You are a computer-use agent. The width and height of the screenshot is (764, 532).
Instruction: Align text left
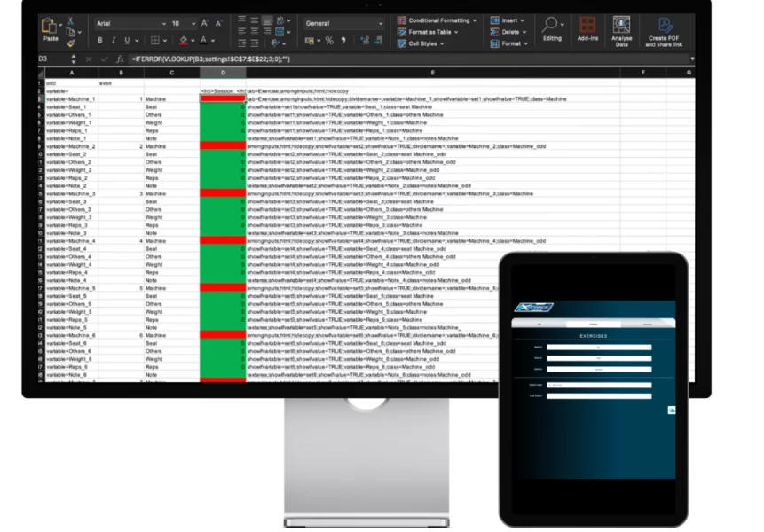pos(241,32)
